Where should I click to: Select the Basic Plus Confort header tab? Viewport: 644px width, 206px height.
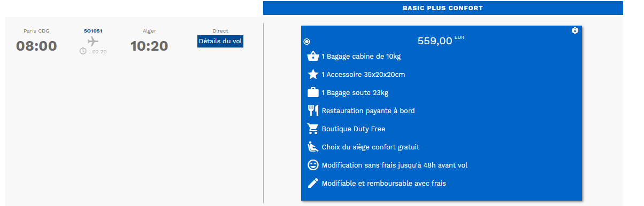pyautogui.click(x=443, y=8)
